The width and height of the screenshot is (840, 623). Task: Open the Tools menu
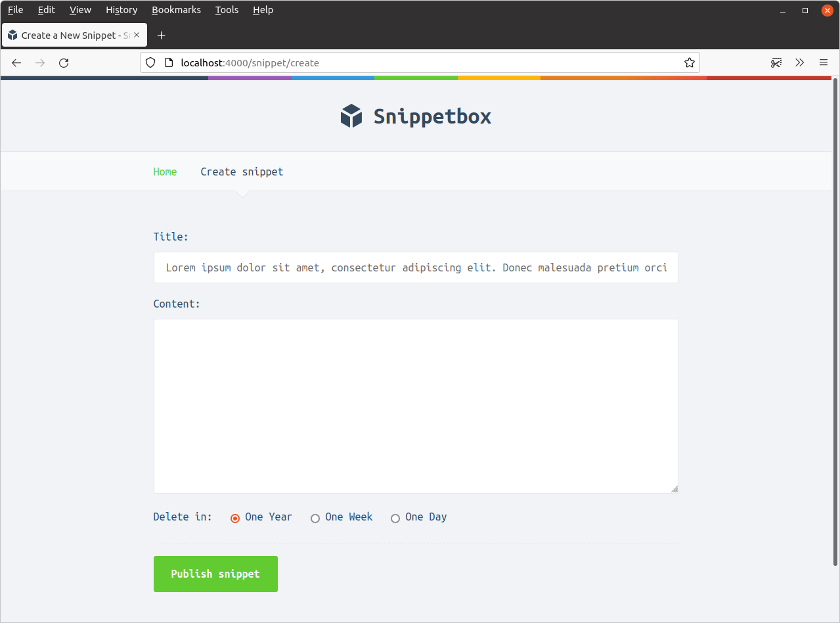coord(227,10)
